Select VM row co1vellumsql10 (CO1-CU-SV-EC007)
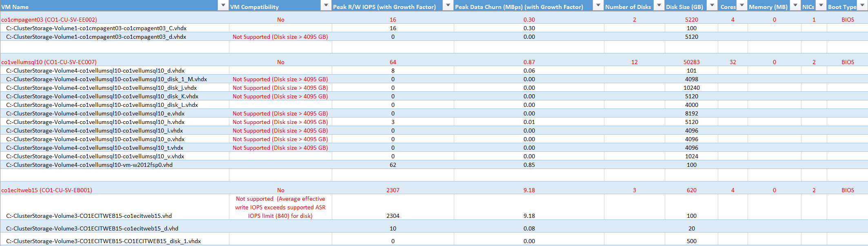This screenshot has width=868, height=246. 49,62
